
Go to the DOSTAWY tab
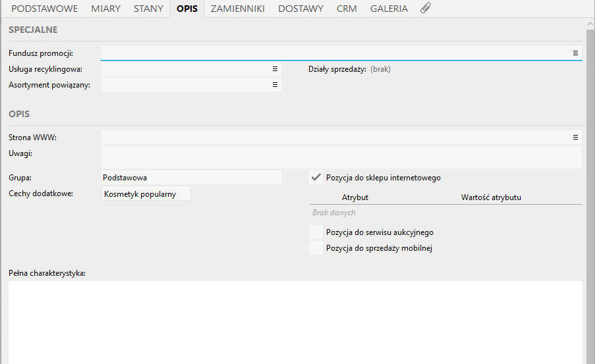click(300, 9)
